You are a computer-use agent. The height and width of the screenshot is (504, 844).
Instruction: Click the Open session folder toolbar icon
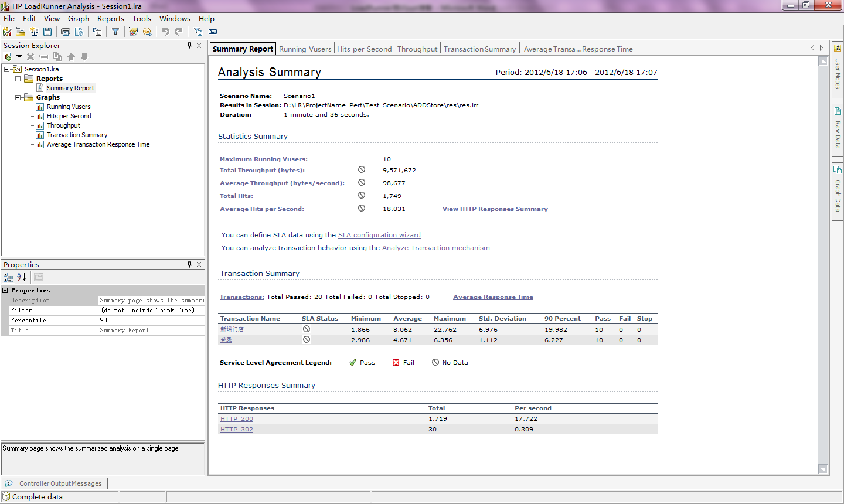21,32
